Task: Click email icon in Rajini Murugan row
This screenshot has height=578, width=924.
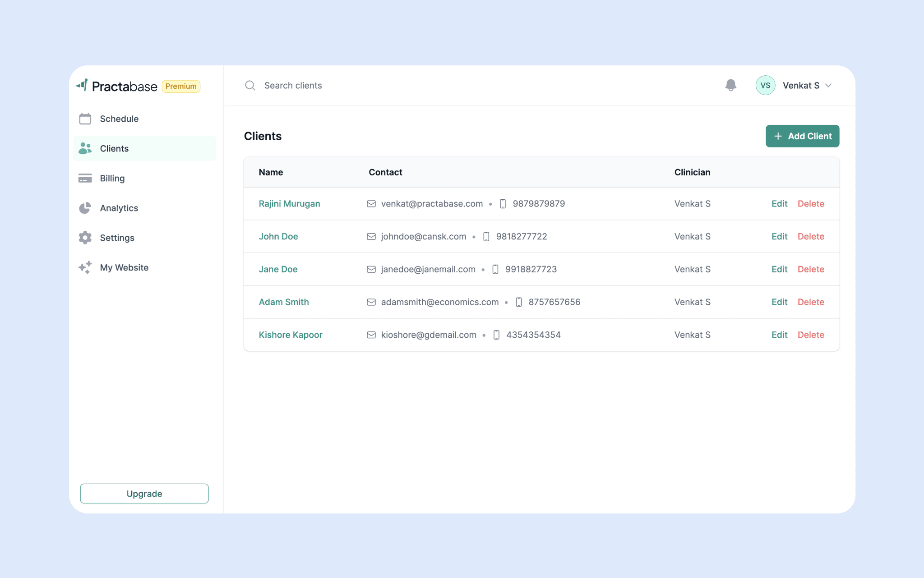Action: (371, 204)
